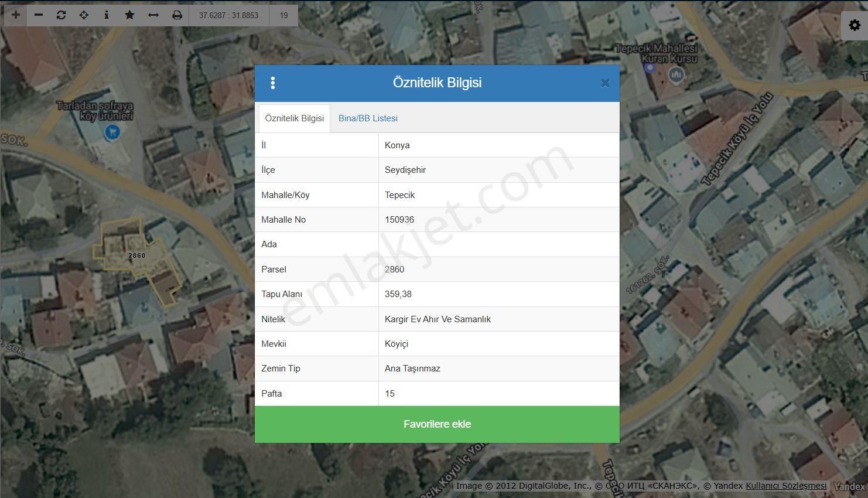868x498 pixels.
Task: Switch to the Bina/BB Listesi tab
Action: (368, 118)
